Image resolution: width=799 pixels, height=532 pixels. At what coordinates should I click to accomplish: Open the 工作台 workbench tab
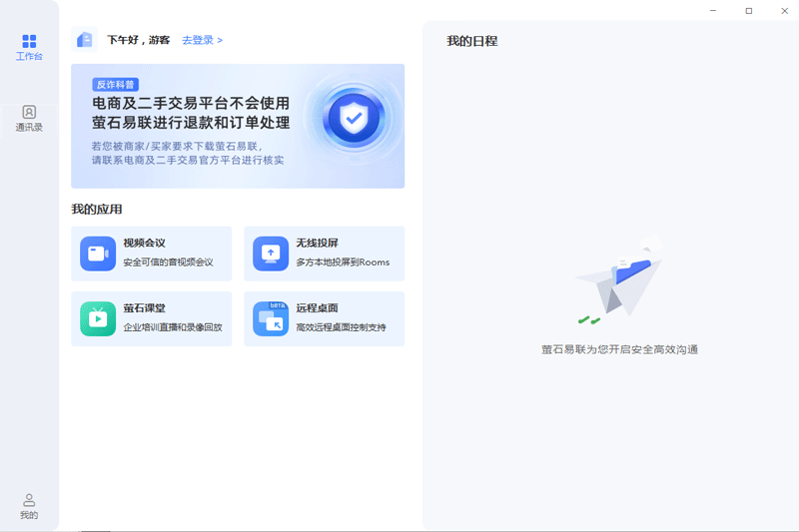point(29,47)
